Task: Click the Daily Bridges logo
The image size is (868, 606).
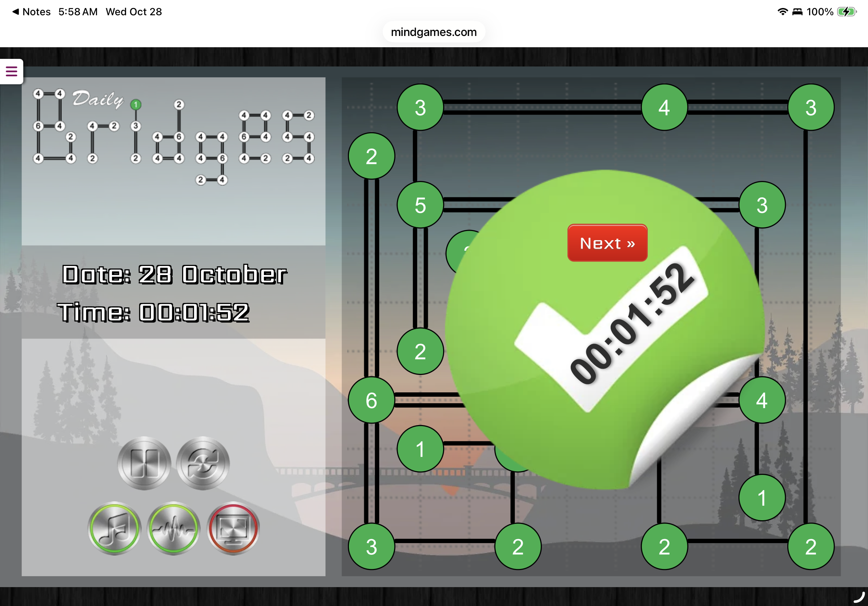Action: click(x=173, y=137)
